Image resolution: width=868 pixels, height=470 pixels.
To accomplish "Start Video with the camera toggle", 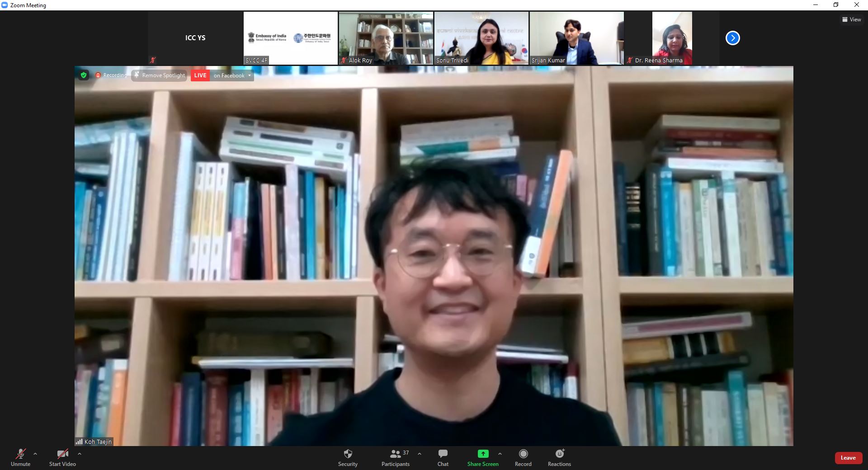I will (62, 457).
